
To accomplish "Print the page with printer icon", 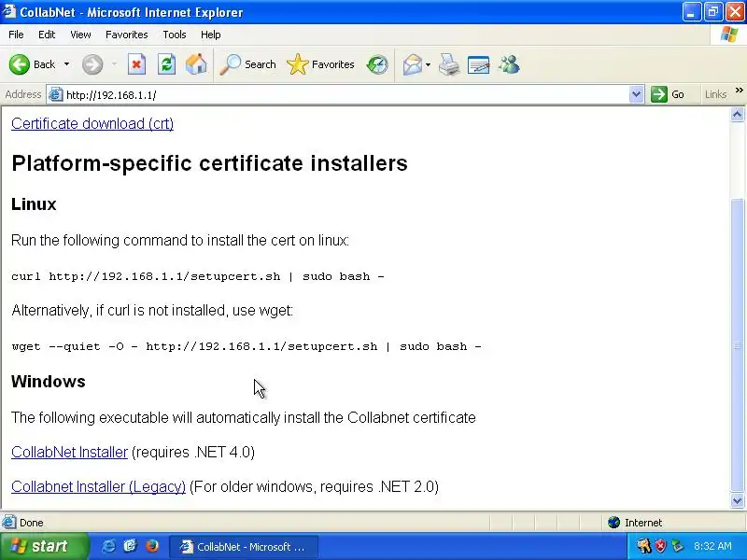I will point(449,64).
